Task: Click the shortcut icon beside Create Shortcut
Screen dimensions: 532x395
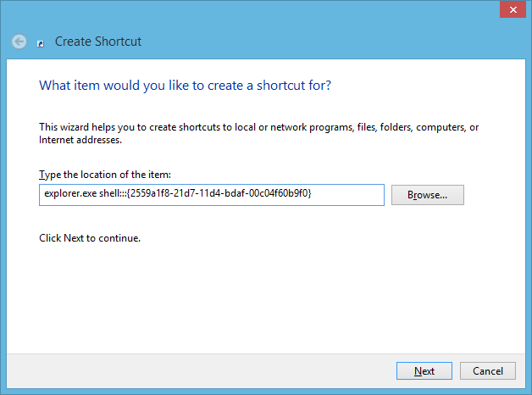Action: click(x=41, y=44)
